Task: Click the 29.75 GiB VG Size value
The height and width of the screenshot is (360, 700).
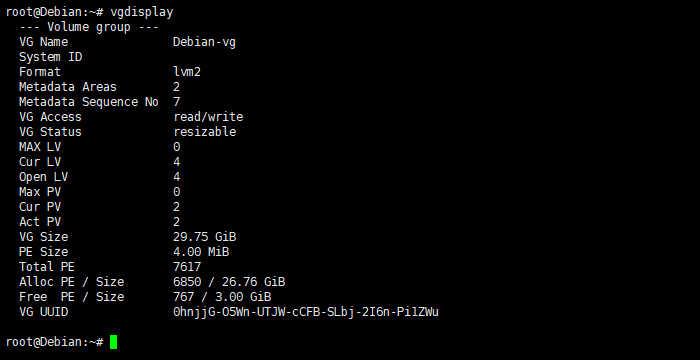Action: [204, 237]
